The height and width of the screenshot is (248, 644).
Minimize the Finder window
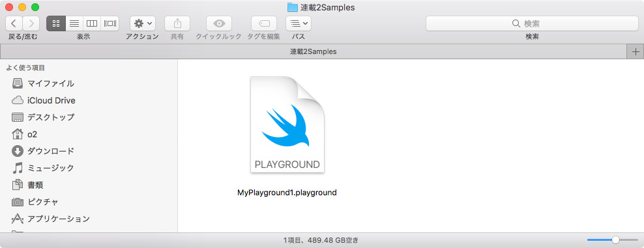22,7
